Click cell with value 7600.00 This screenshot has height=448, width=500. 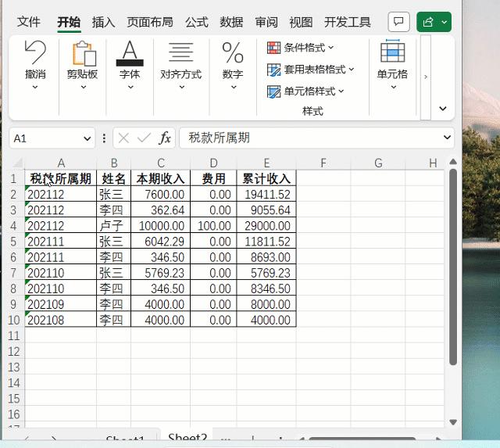[x=160, y=195]
